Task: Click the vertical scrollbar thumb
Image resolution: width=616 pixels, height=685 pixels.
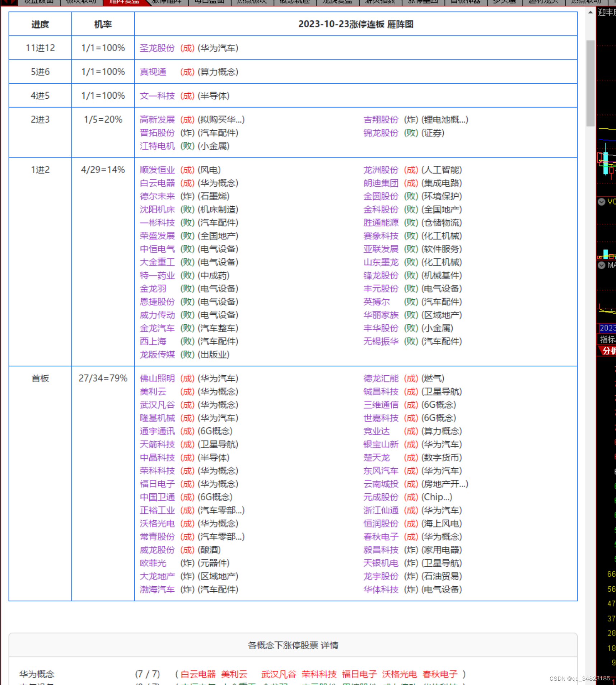Action: coord(591,83)
